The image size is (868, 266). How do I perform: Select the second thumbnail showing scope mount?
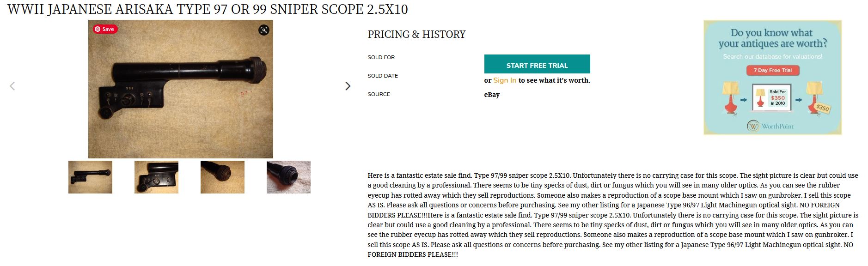point(156,177)
